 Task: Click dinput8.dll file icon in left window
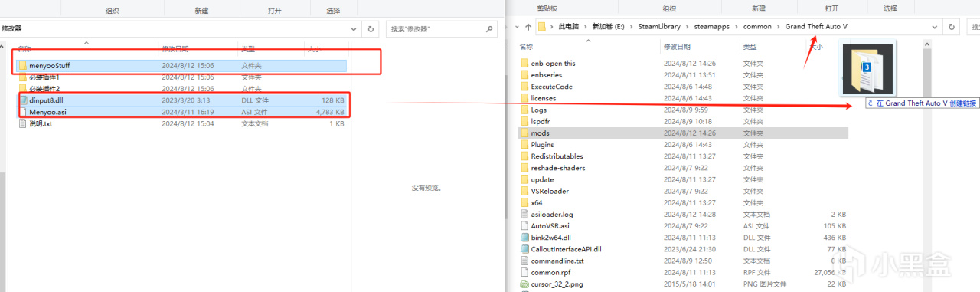tap(23, 100)
